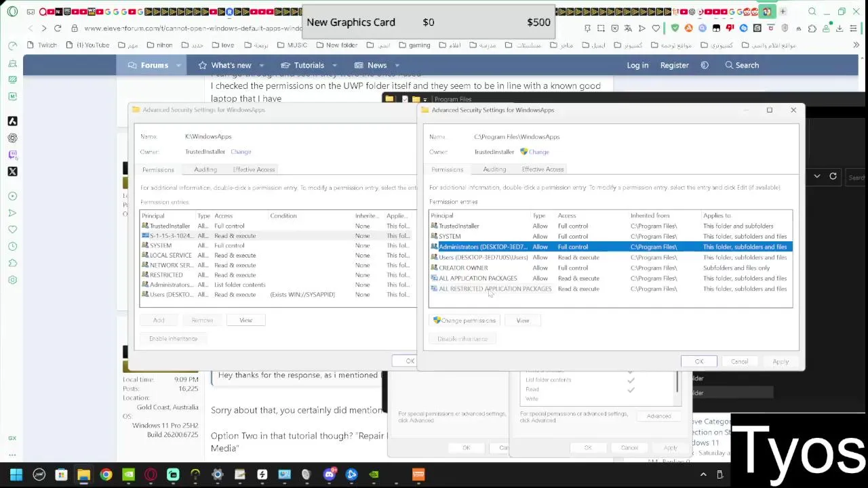Viewport: 868px width, 488px height.
Task: Open the Opera menu logo
Action: pos(12,12)
